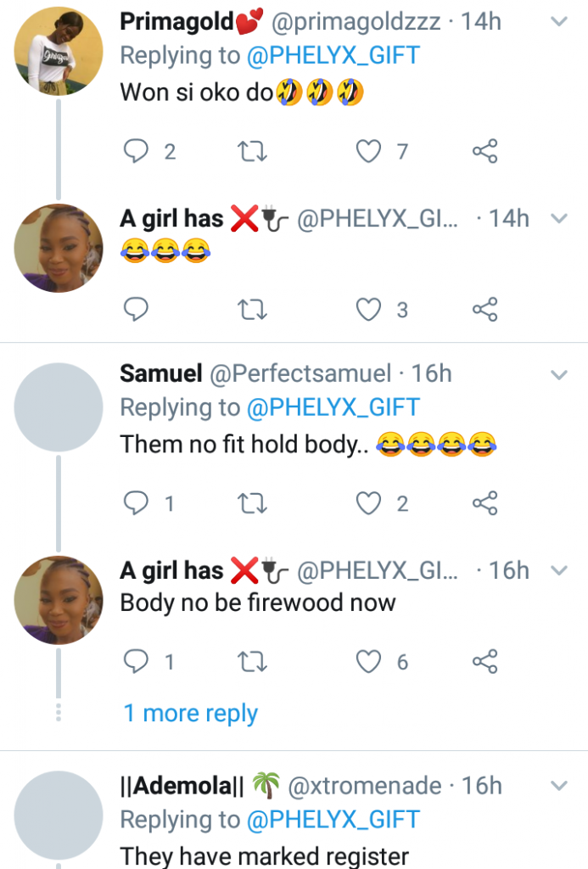The width and height of the screenshot is (588, 869).
Task: Reply to the laughing emoji tweet
Action: (x=137, y=310)
